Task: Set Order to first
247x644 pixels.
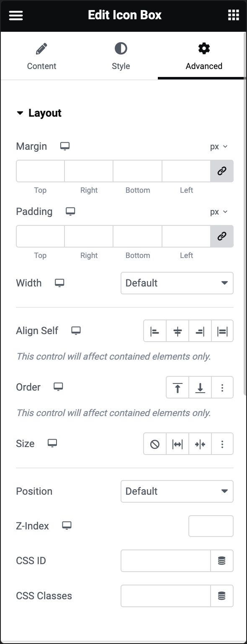Action: 177,387
